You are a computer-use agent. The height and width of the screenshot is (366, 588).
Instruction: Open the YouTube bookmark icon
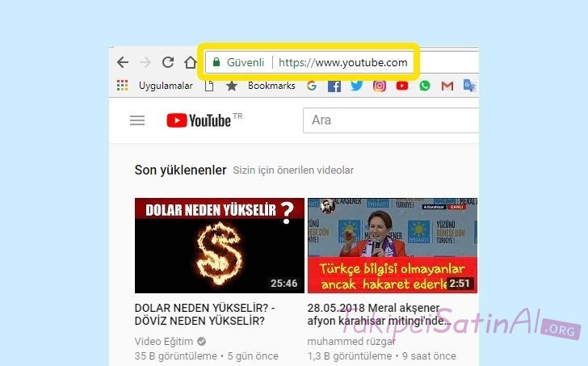tap(402, 86)
